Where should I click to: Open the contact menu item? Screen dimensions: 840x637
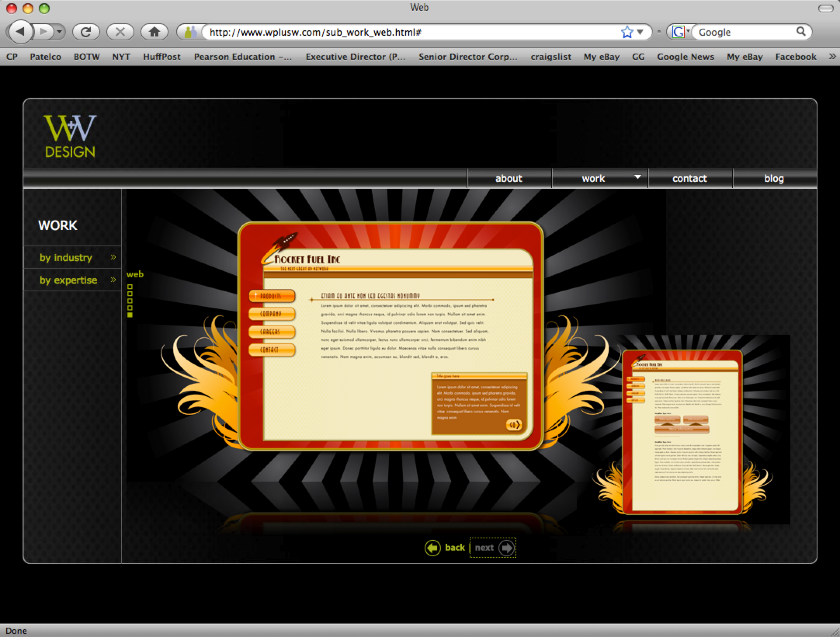click(x=690, y=178)
